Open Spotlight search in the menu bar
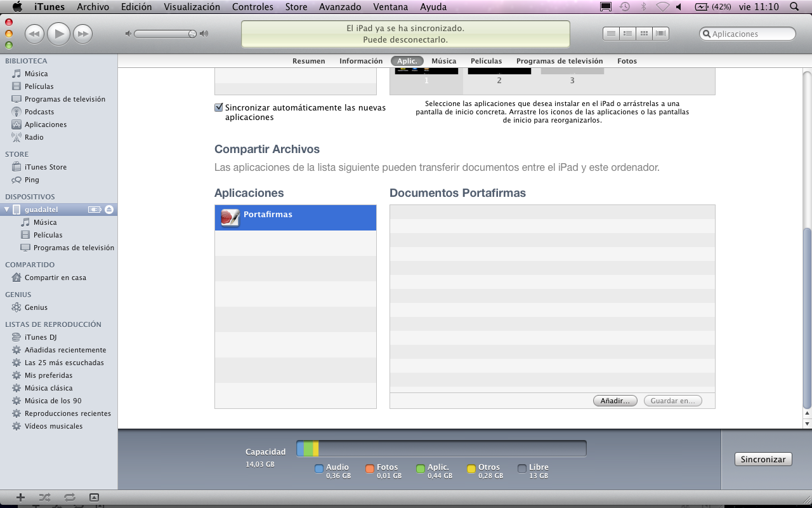 tap(795, 7)
